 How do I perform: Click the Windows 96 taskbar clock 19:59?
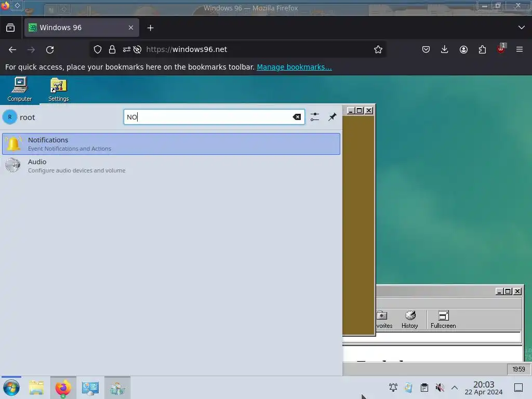pyautogui.click(x=518, y=369)
